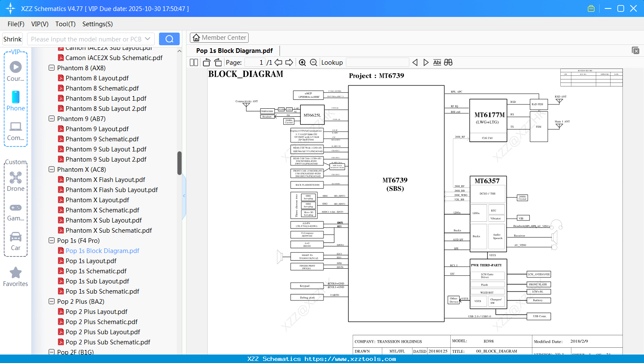This screenshot has width=644, height=363.
Task: Zoom in on the schematic page
Action: coord(303,62)
